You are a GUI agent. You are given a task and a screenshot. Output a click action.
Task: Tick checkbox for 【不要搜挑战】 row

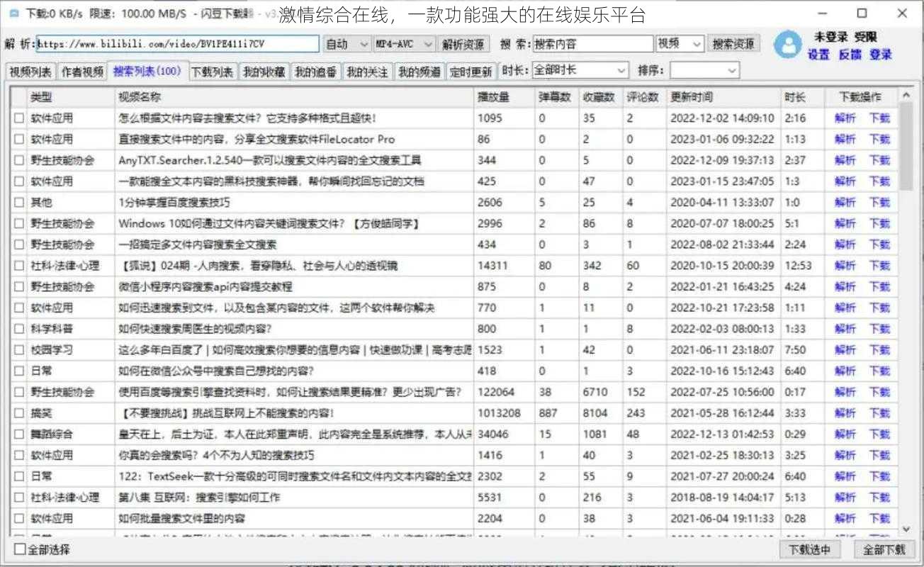click(x=18, y=413)
